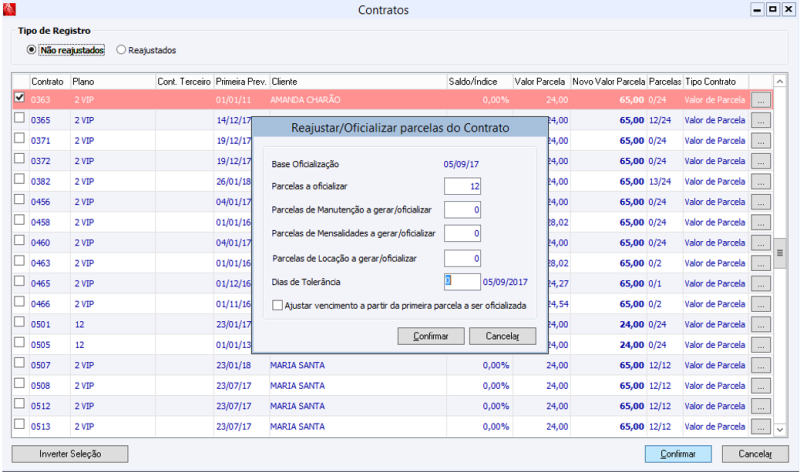Click the red application icon in title bar
Screen dimensions: 800x472
point(9,9)
